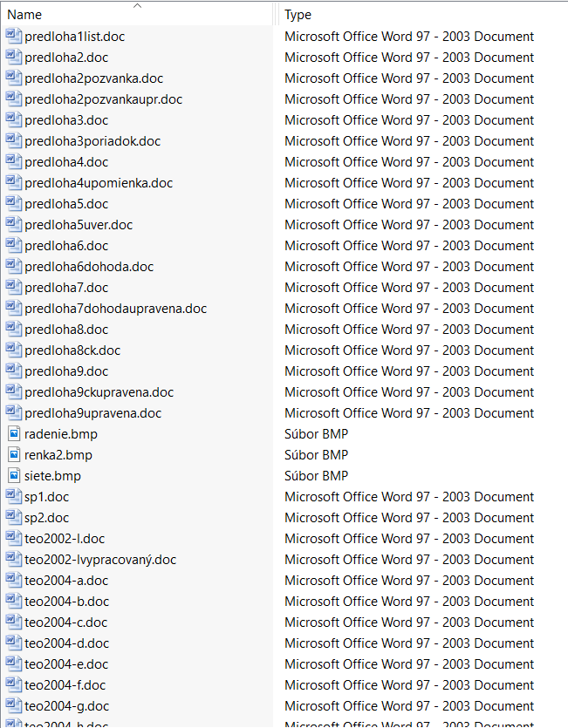Select the icon of predloha4upomienka.doc
Screen dimensions: 568x728
[x=14, y=182]
